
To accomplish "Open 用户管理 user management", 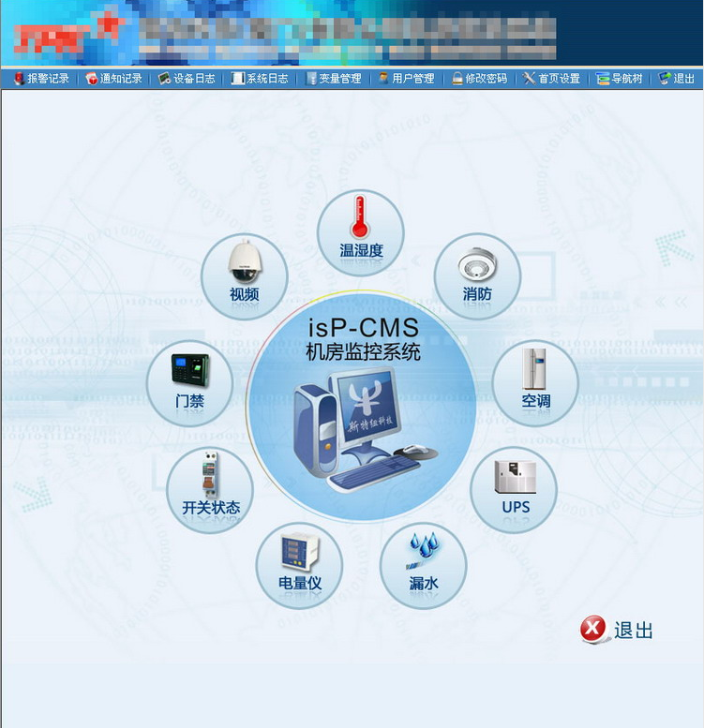I will point(407,79).
